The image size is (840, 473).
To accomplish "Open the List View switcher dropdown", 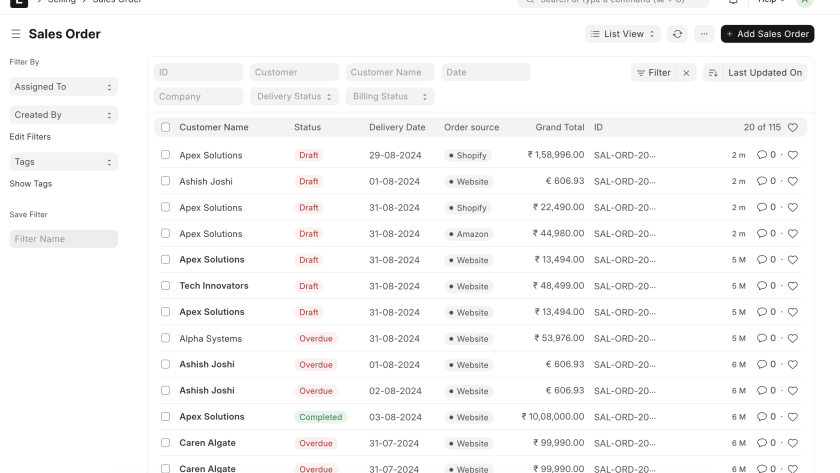I will [623, 34].
